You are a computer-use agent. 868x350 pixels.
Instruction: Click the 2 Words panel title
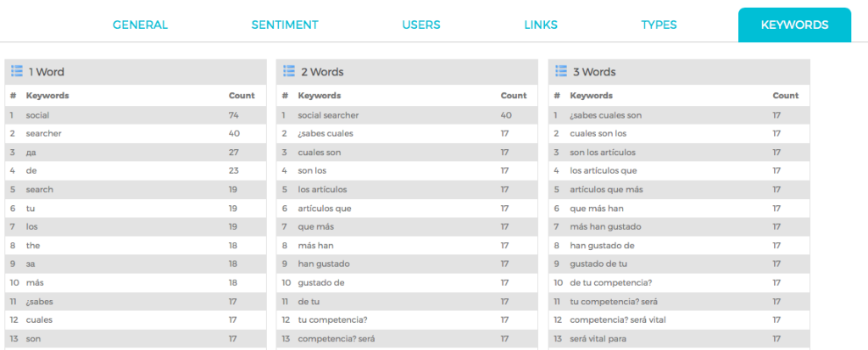click(322, 72)
